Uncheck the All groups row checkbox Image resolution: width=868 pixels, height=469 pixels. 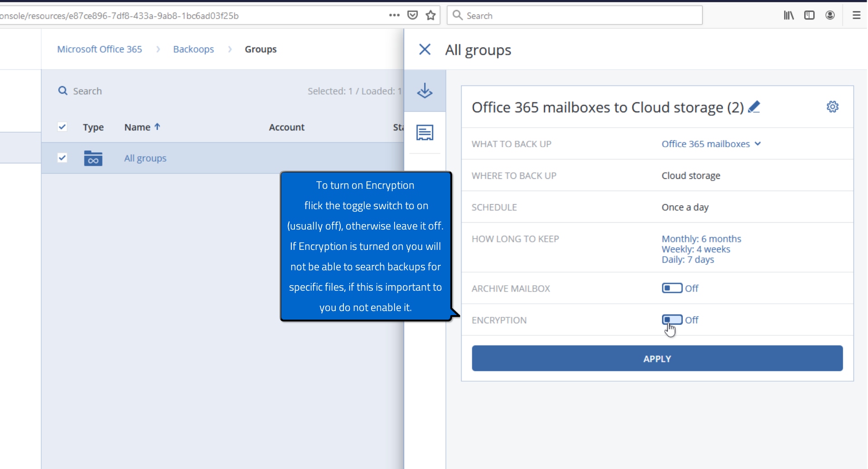tap(63, 158)
